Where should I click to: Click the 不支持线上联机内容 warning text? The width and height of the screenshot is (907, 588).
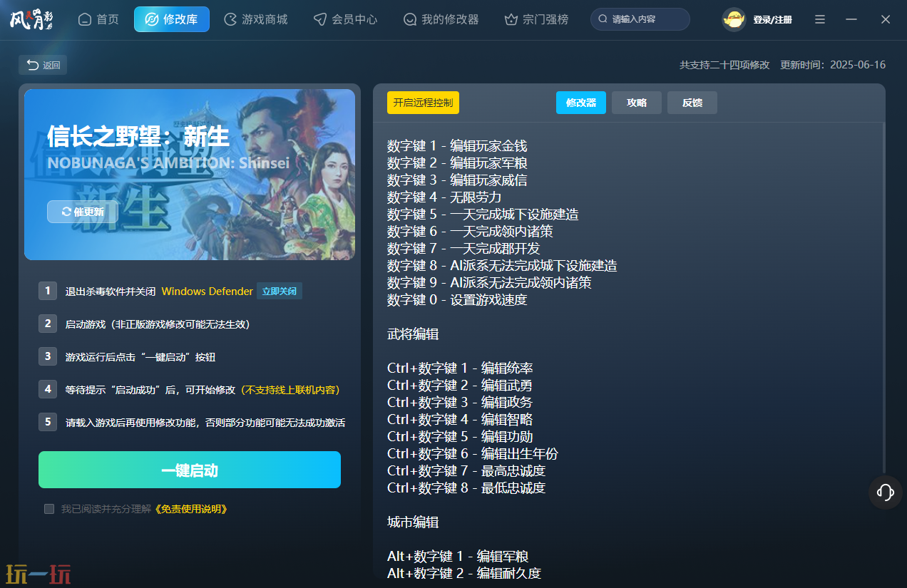coord(290,390)
